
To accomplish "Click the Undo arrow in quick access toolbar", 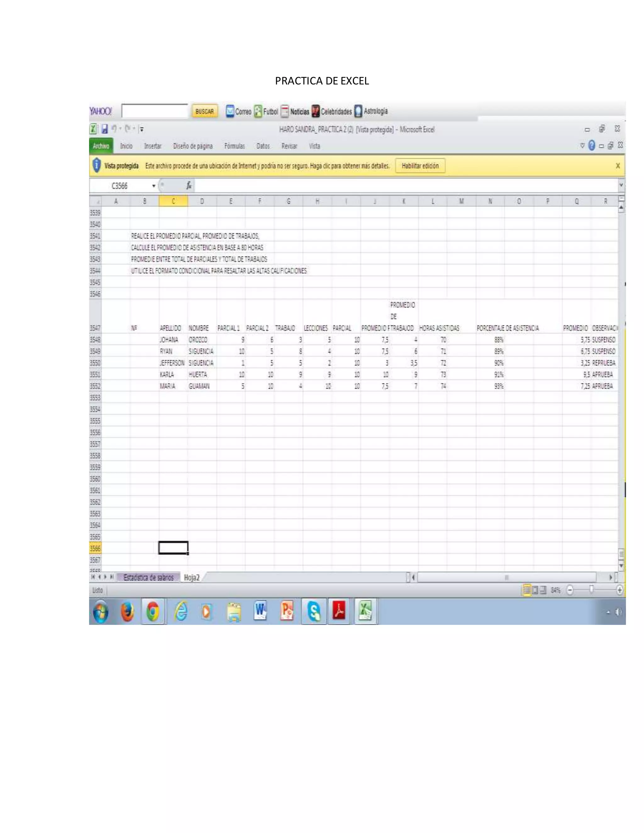I will pyautogui.click(x=114, y=129).
